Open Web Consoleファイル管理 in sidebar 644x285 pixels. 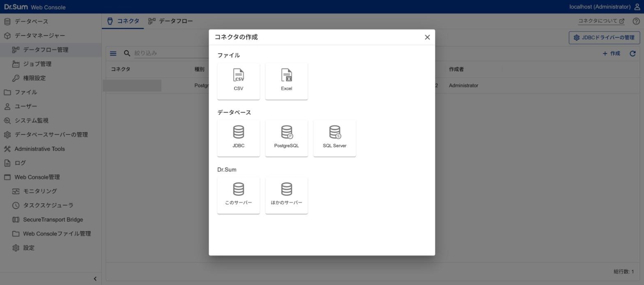[x=51, y=234]
